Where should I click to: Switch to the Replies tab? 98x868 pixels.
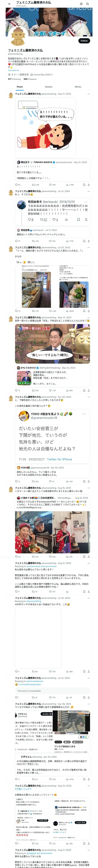(x=49, y=87)
